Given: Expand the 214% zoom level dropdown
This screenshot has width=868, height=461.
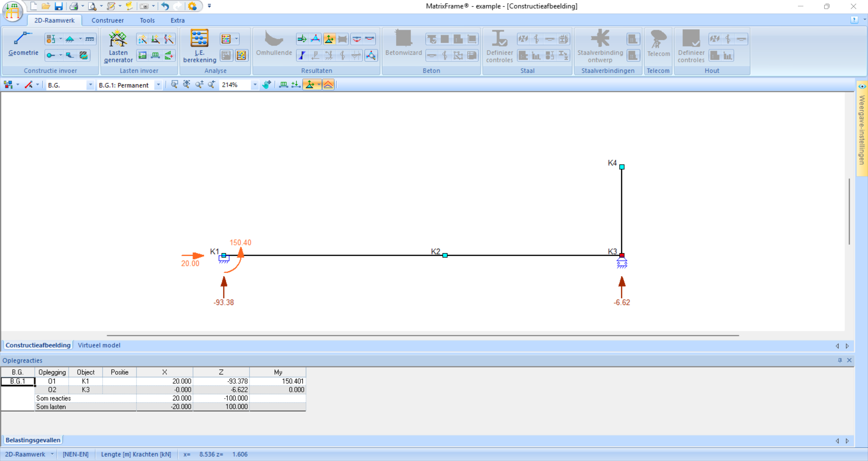Looking at the screenshot, I should [255, 85].
